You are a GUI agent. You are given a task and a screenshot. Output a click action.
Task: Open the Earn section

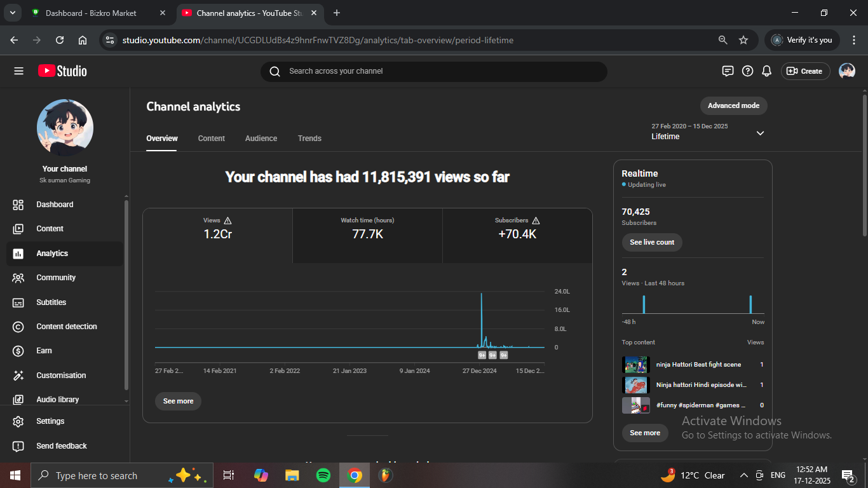(x=44, y=351)
